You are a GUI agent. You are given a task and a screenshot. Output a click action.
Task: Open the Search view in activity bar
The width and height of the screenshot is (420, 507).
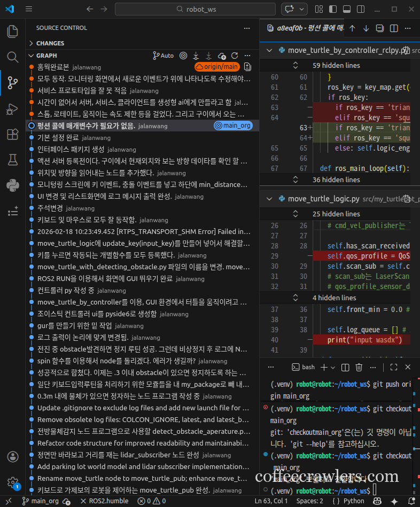pos(12,57)
